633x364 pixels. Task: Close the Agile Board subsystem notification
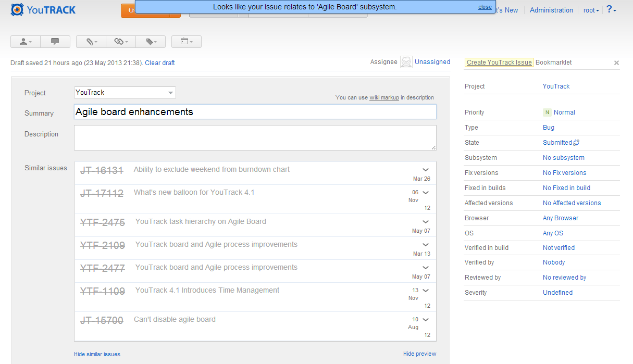point(485,7)
